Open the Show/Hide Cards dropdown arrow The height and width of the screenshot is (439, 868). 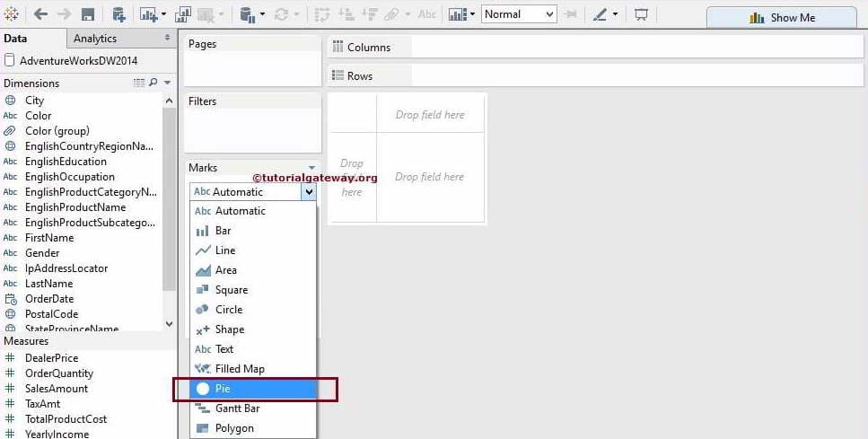(472, 14)
